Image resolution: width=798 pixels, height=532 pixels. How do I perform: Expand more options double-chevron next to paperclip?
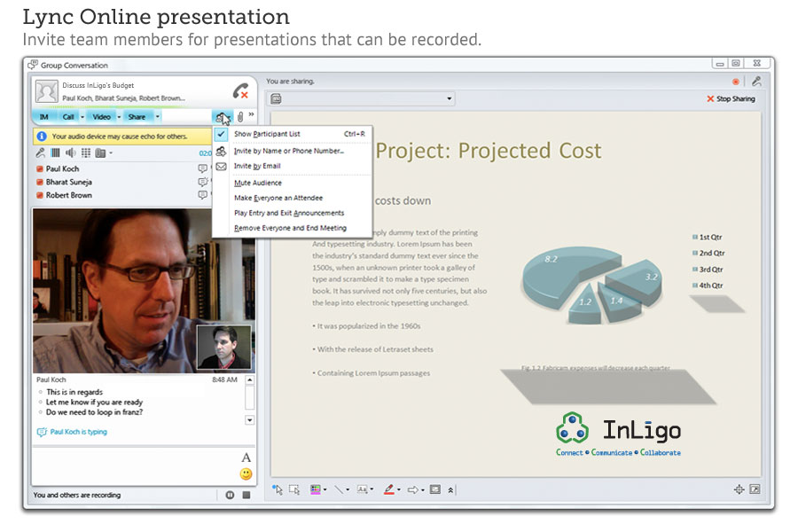pyautogui.click(x=252, y=114)
